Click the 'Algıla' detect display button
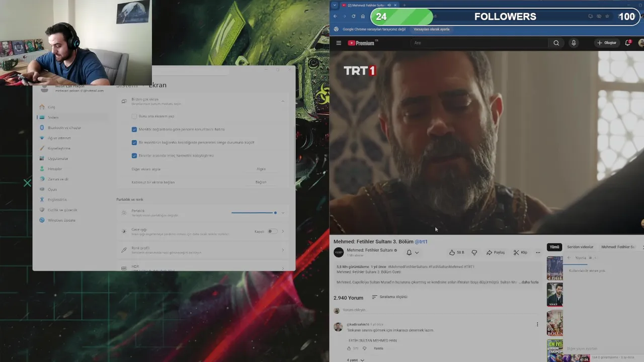 click(261, 169)
